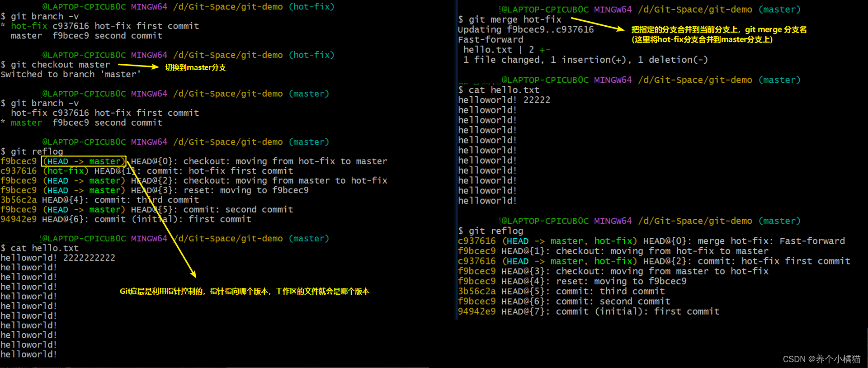Select '3b56c2a HEAD@{4}: commit: third commit' line

(x=99, y=200)
